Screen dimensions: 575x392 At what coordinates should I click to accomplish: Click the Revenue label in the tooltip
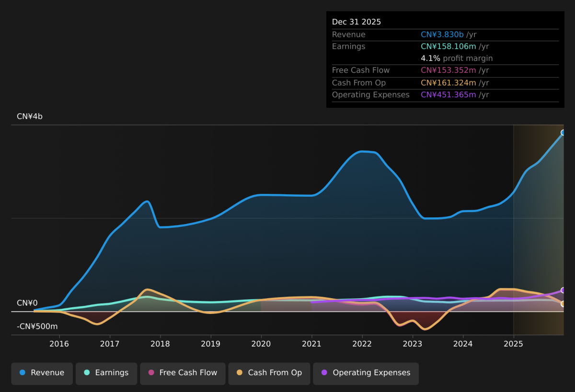click(x=349, y=34)
